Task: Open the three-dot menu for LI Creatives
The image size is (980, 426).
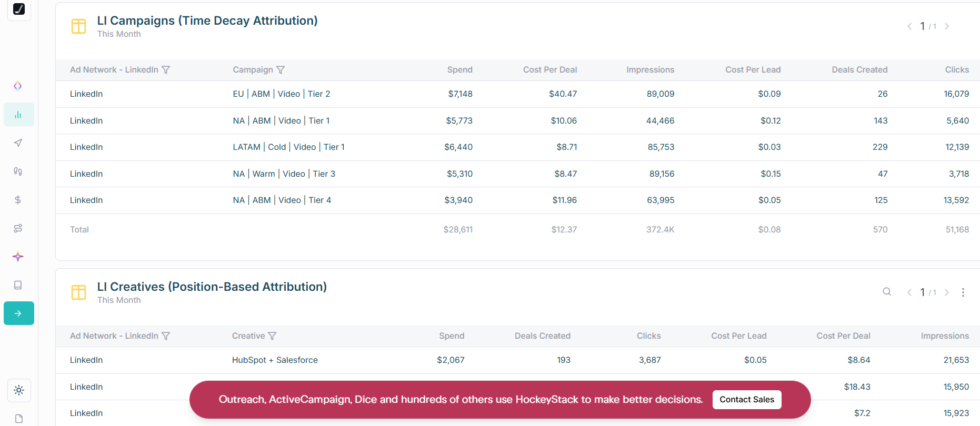Action: click(963, 292)
